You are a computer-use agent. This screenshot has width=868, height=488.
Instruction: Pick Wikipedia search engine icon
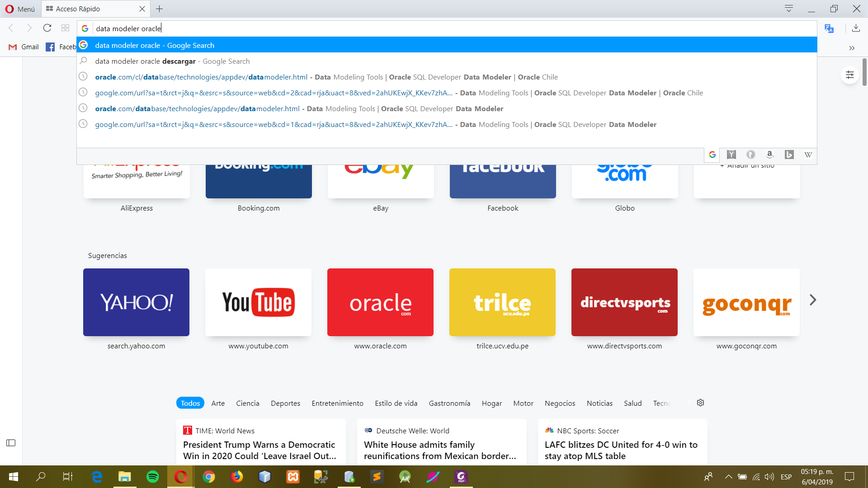pos(808,155)
